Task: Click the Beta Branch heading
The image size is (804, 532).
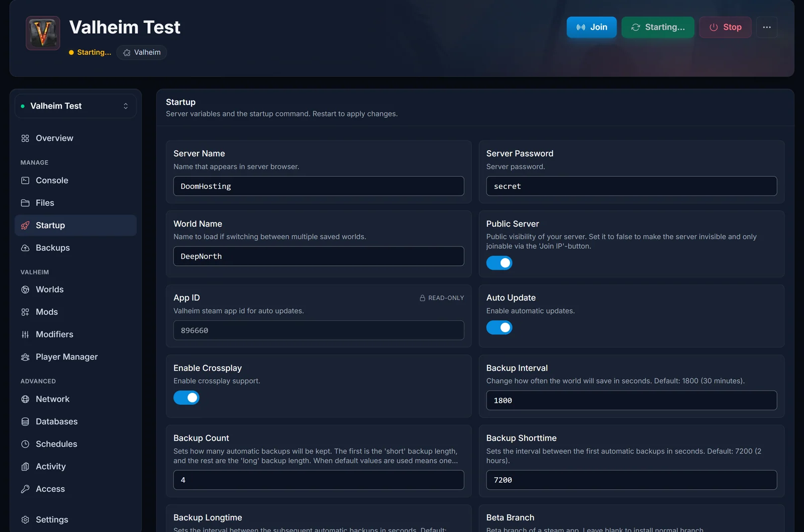Action: [x=510, y=517]
